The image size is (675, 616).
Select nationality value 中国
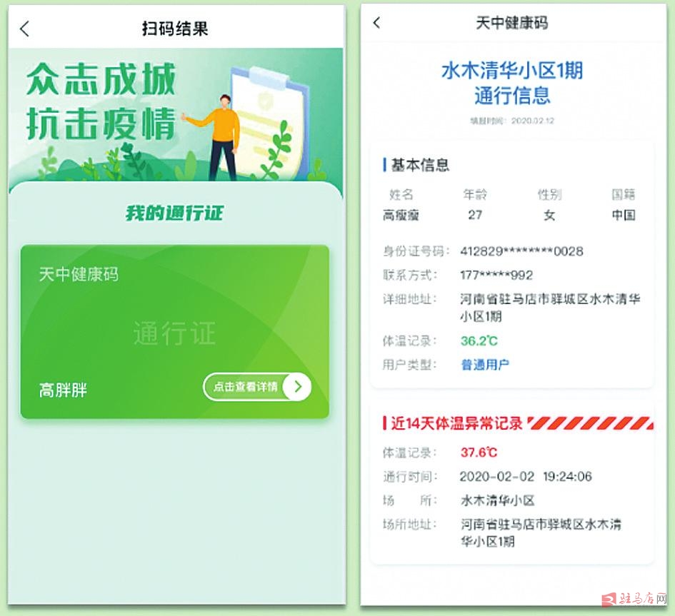[624, 215]
